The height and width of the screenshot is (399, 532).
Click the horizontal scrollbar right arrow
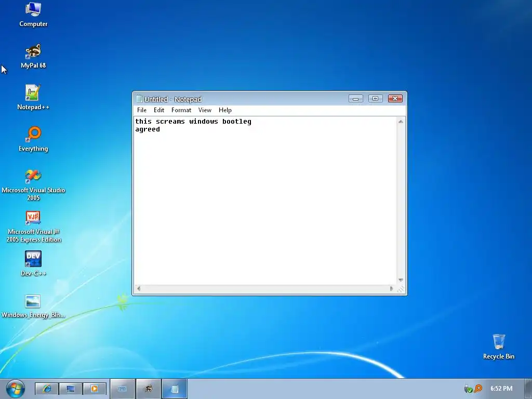[392, 289]
